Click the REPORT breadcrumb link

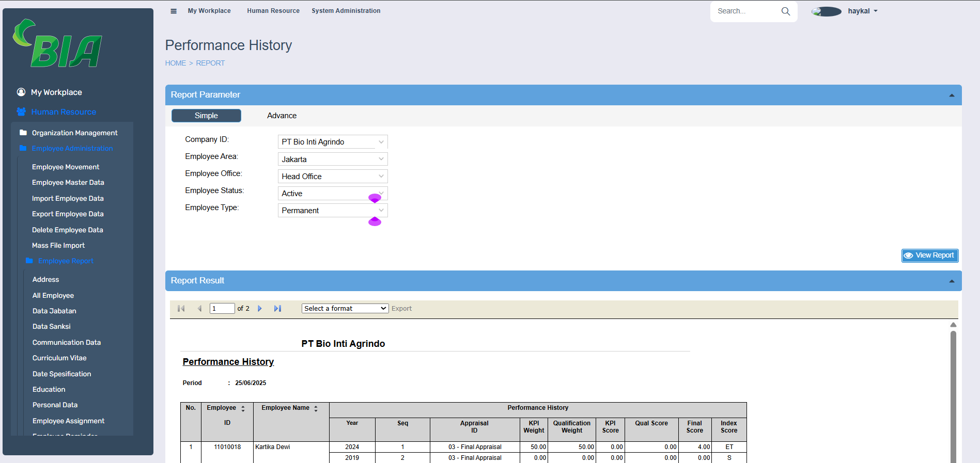click(x=210, y=63)
